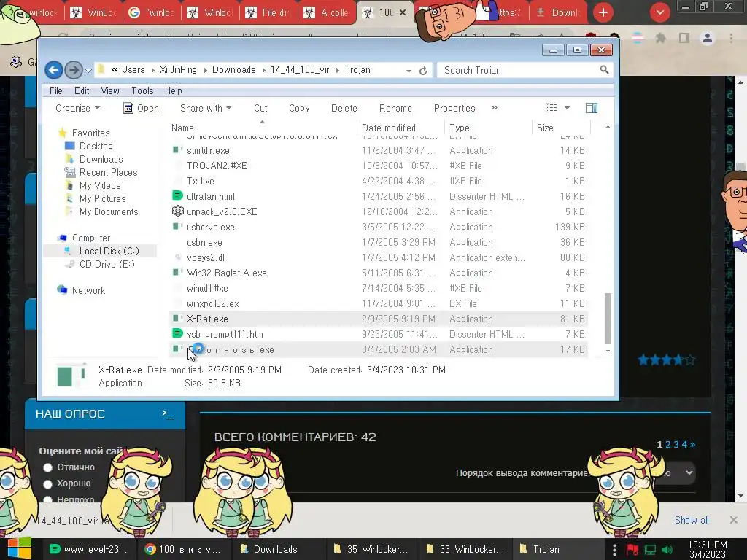Screen dimensions: 747x560
Task: Click the Open toolbar button
Action: point(141,108)
